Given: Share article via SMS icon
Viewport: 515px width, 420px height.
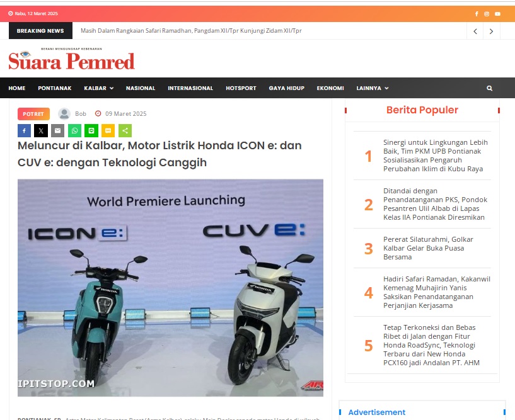Looking at the screenshot, I should [108, 130].
